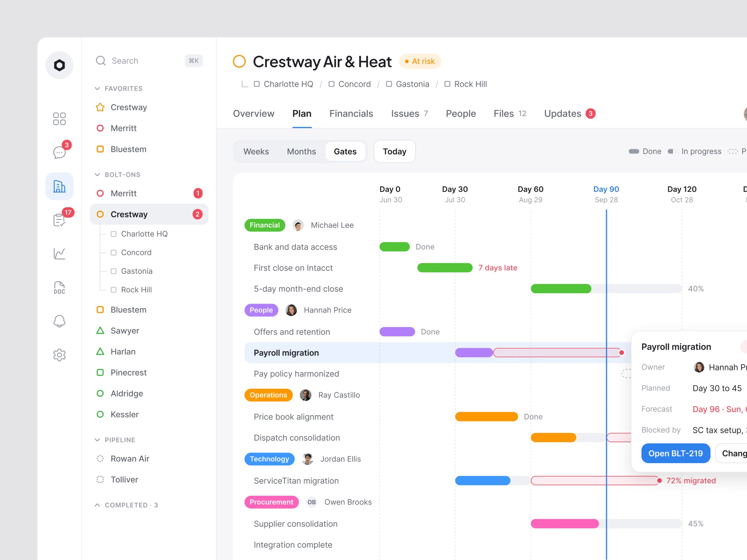
Task: Open notifications bell icon
Action: point(59,321)
